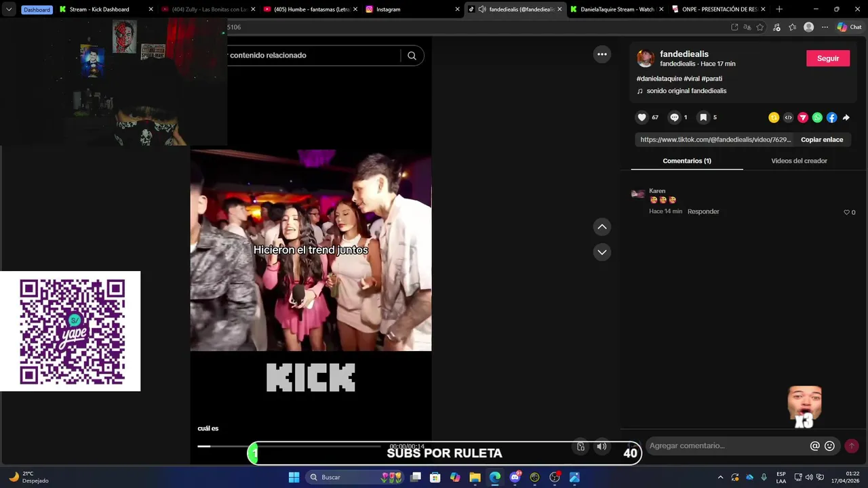Screen dimensions: 868x488
Task: Switch to Comentarios (1) tab
Action: (687, 161)
